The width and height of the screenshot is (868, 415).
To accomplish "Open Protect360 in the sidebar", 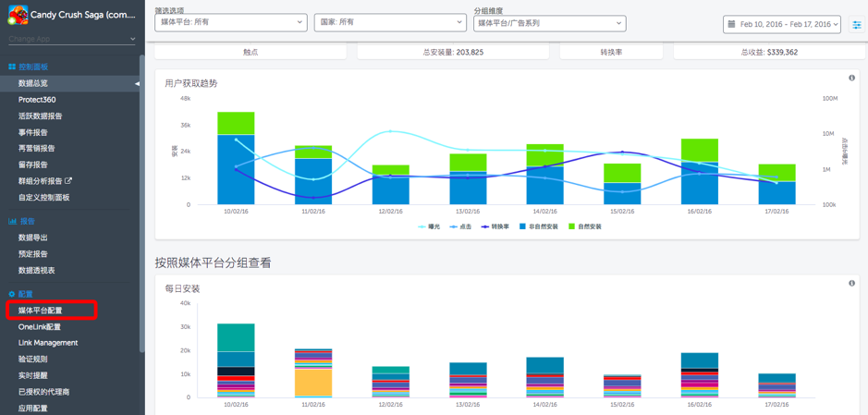I will tap(37, 100).
